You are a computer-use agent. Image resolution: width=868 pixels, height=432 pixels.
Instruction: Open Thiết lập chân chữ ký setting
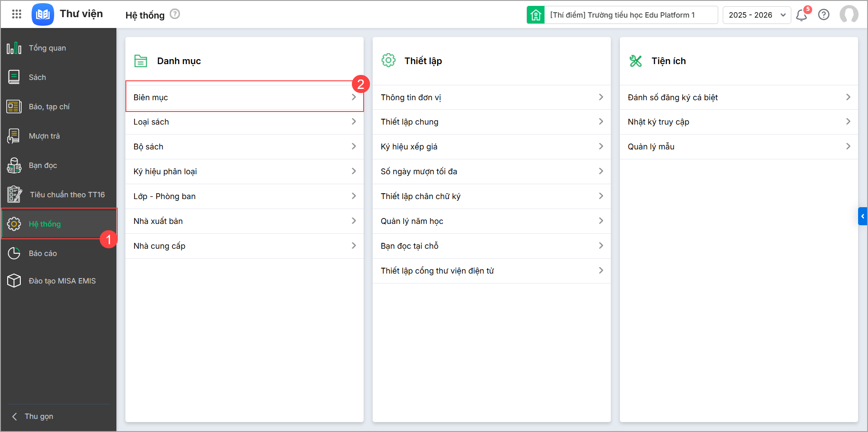point(491,196)
